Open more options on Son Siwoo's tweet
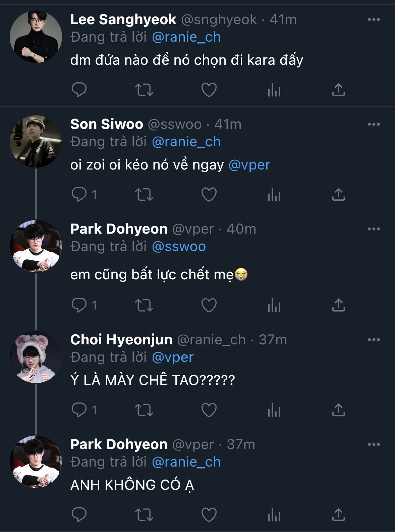 374,124
